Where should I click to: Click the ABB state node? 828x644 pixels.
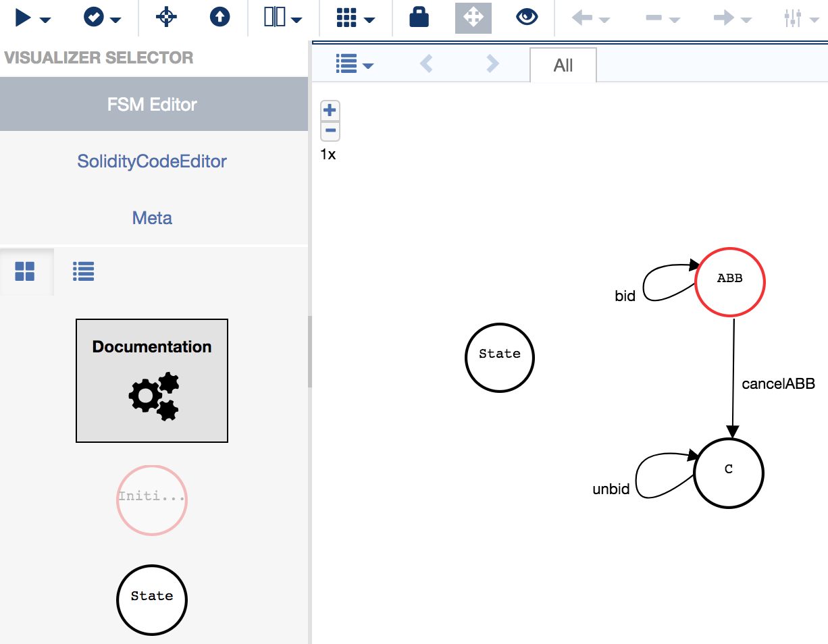[x=729, y=281]
